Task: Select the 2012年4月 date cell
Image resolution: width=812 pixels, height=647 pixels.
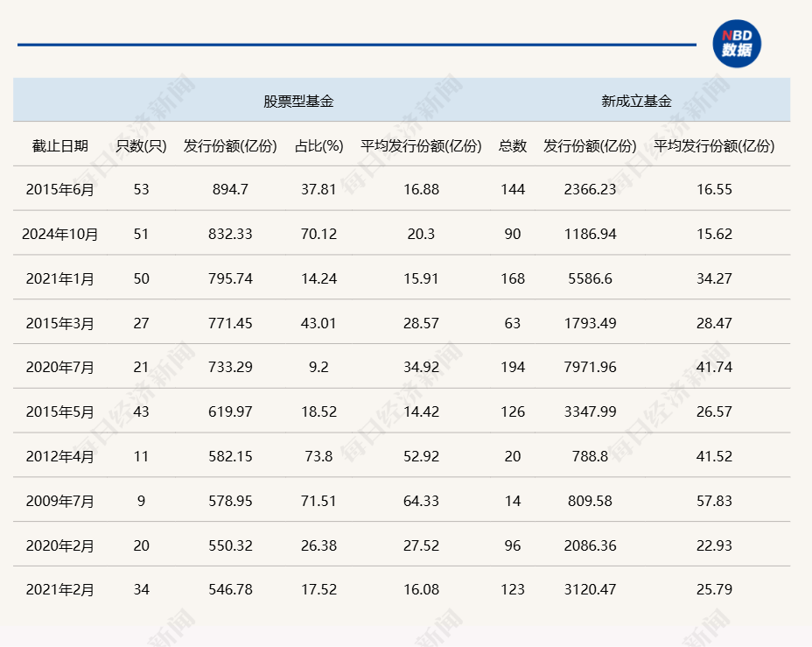Action: [60, 456]
